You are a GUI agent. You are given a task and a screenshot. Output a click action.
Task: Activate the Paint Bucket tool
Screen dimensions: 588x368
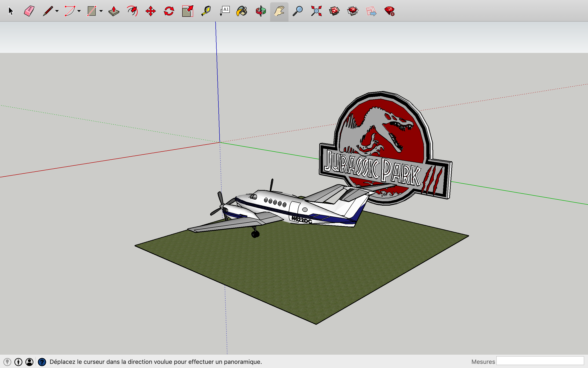pyautogui.click(x=242, y=11)
